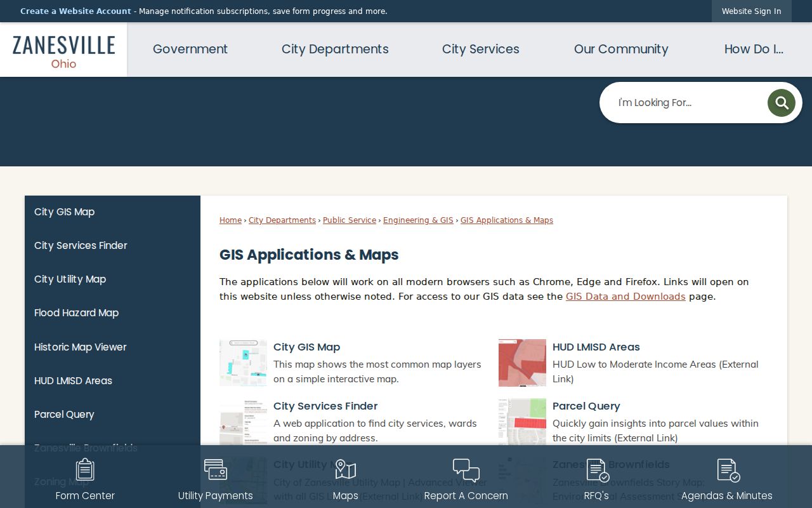812x508 pixels.
Task: Open Parcel Query heading link
Action: pyautogui.click(x=586, y=406)
